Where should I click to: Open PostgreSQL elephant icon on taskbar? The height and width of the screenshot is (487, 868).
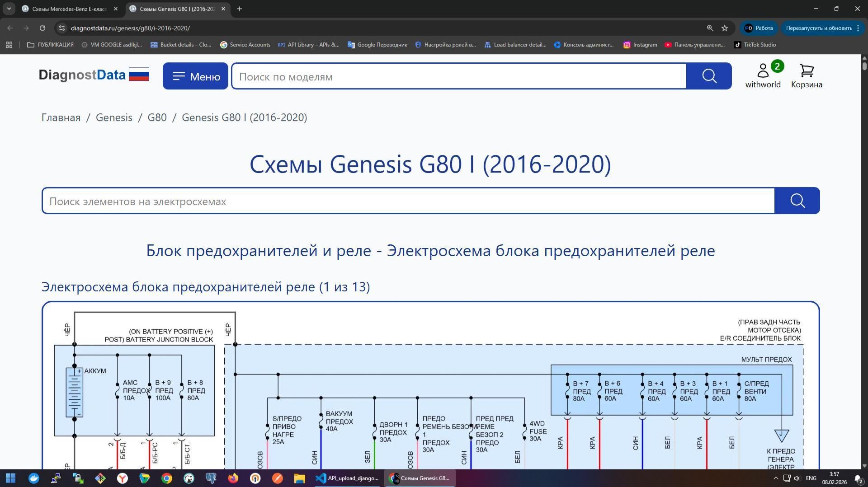click(211, 478)
